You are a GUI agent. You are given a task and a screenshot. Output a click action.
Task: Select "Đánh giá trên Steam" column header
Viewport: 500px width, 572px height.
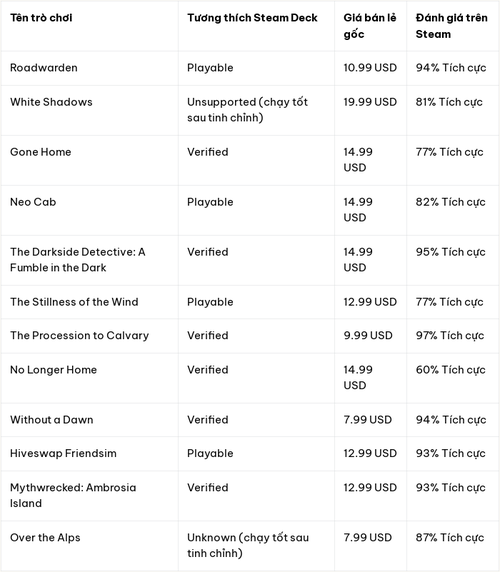451,26
